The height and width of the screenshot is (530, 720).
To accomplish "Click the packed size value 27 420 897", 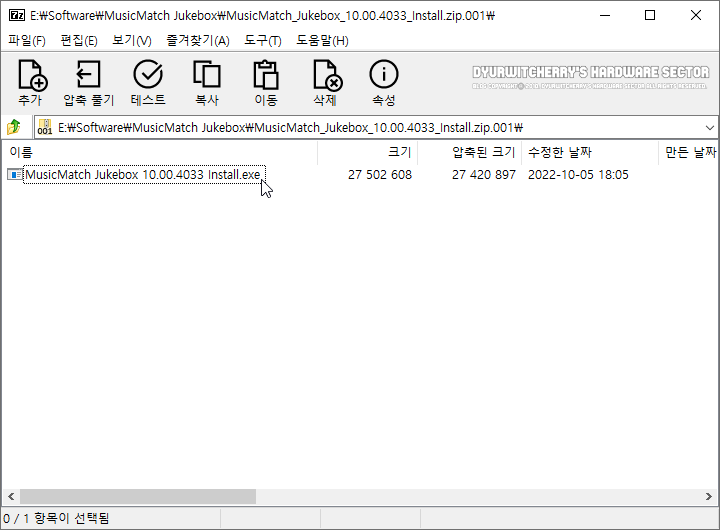I will pyautogui.click(x=484, y=175).
